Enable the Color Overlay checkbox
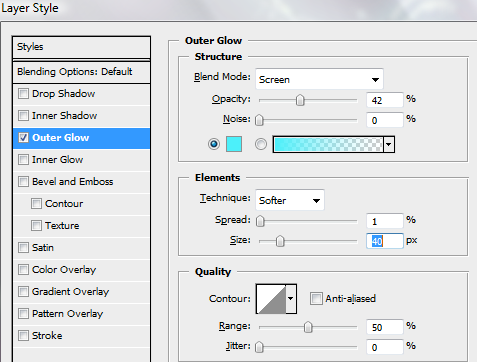The height and width of the screenshot is (362, 477). click(23, 270)
